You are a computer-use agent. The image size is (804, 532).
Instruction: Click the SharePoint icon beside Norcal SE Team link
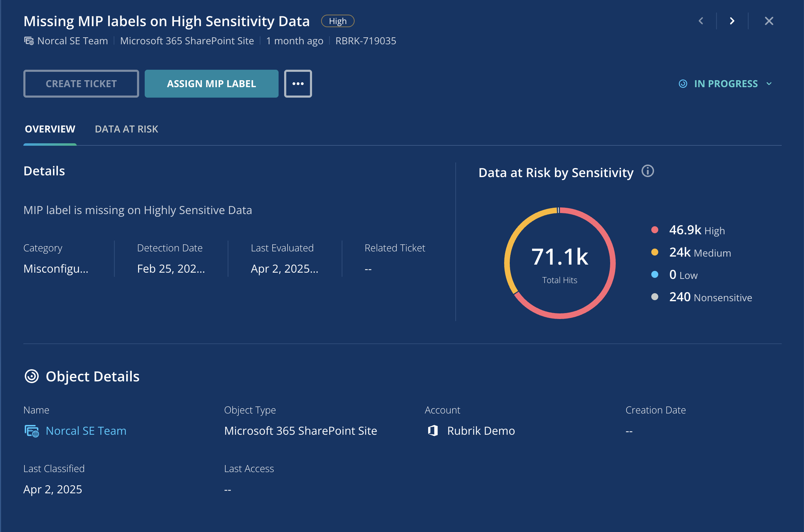click(x=32, y=431)
